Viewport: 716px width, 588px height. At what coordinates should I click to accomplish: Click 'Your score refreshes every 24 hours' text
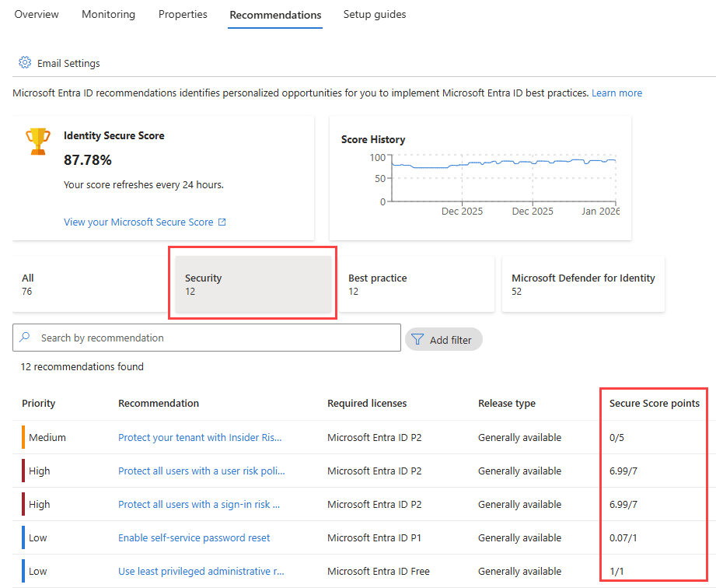coord(143,184)
